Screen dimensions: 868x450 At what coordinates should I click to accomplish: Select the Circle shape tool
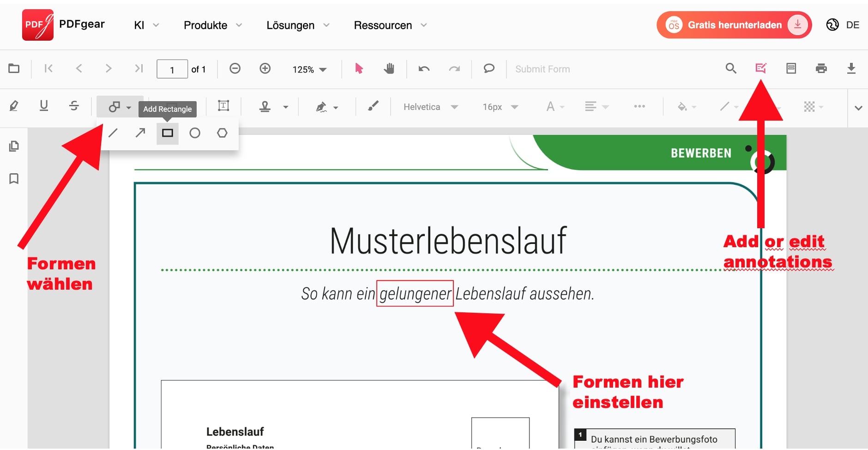click(x=195, y=133)
